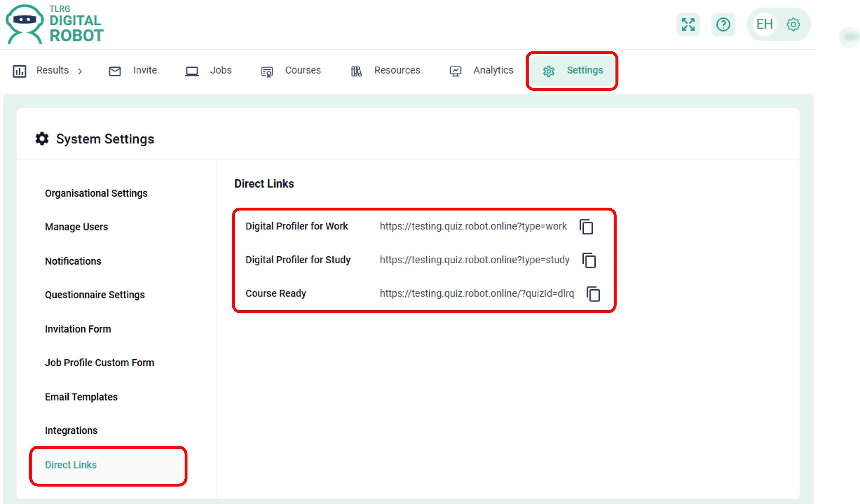The height and width of the screenshot is (504, 860).
Task: Click the EH user avatar
Action: 765,25
